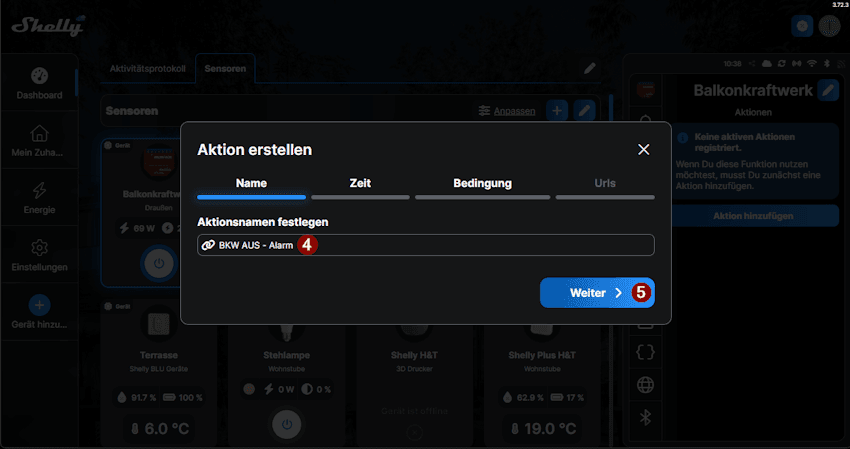Click the Terrasse device card

(159, 373)
